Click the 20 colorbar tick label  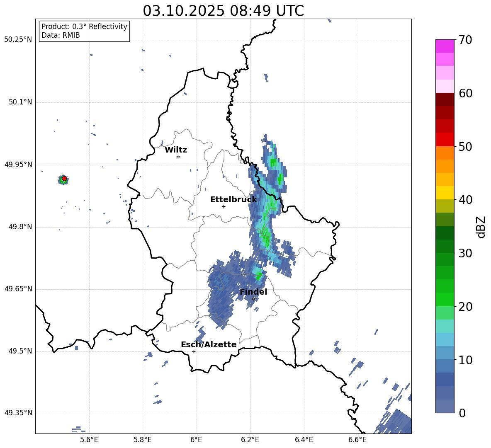click(x=465, y=307)
